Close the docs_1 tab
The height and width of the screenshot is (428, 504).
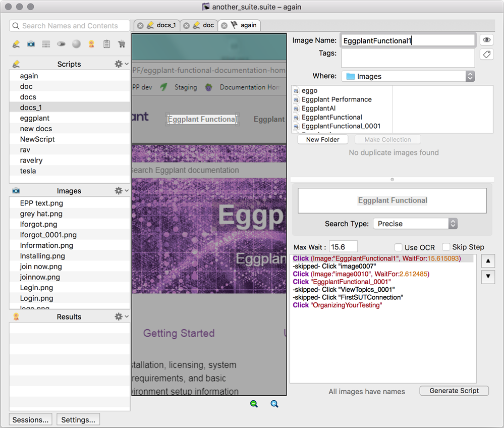click(140, 25)
